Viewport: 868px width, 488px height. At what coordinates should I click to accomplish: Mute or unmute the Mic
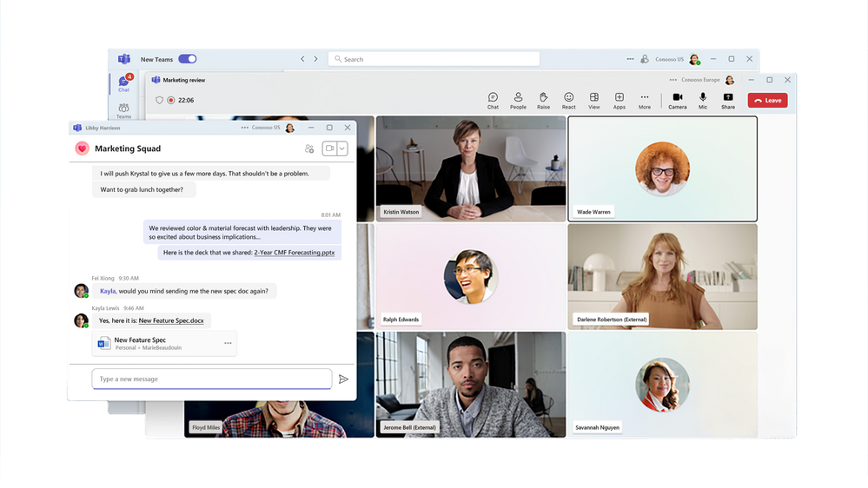[x=702, y=100]
